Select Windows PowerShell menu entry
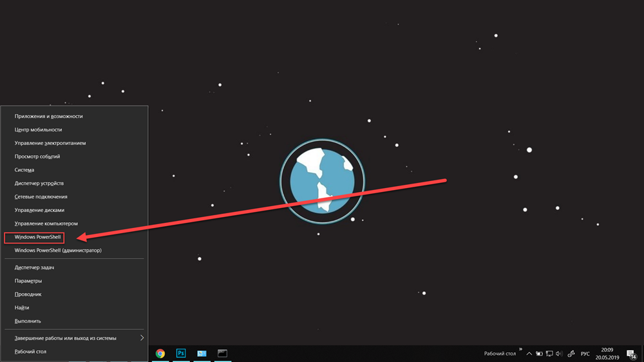644x362 pixels. pyautogui.click(x=37, y=237)
